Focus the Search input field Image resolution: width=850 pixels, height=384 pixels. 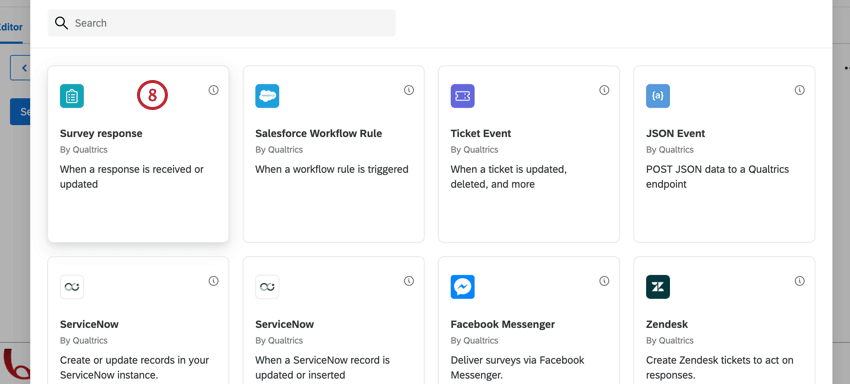[x=221, y=23]
